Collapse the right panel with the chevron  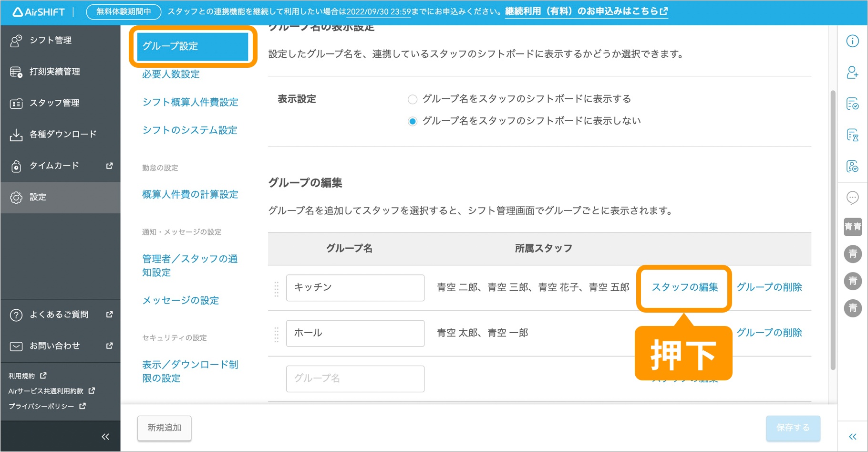click(x=853, y=436)
